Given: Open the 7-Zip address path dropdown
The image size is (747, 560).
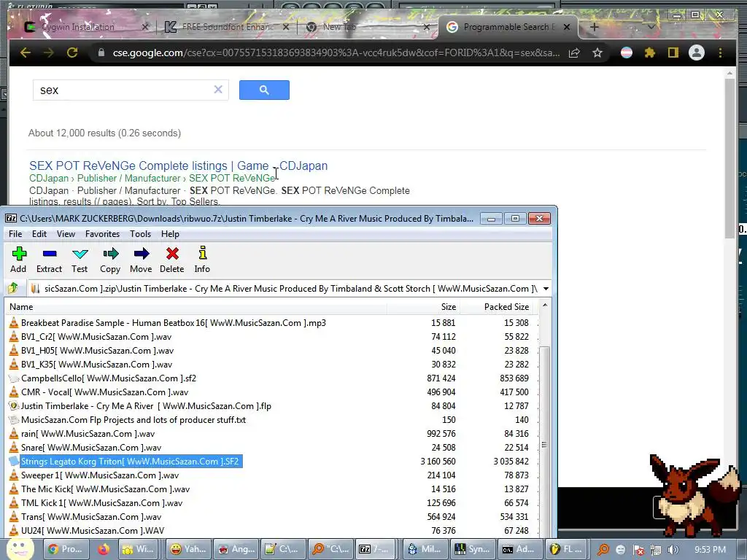Looking at the screenshot, I should pyautogui.click(x=546, y=289).
